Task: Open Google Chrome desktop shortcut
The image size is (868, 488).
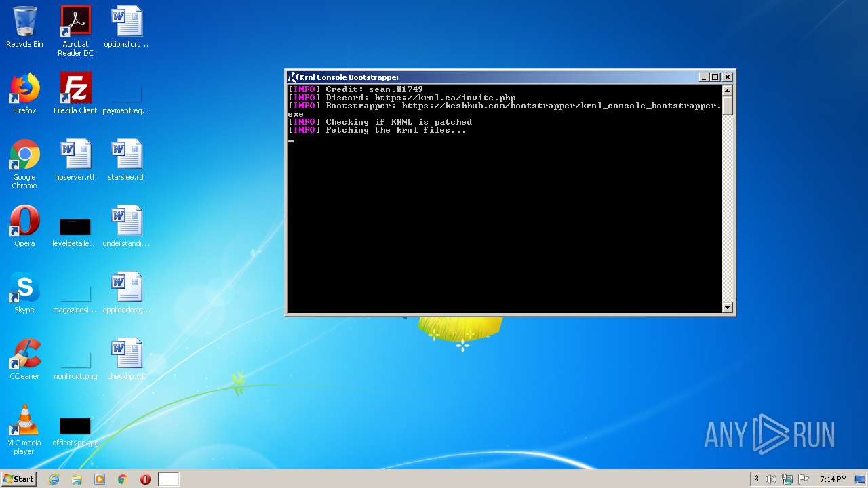Action: (x=24, y=165)
